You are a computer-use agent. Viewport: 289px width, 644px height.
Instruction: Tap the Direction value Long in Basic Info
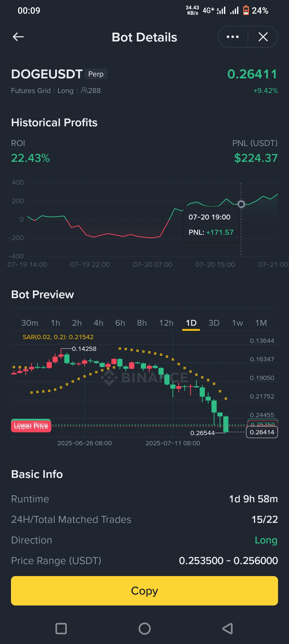pyautogui.click(x=266, y=540)
